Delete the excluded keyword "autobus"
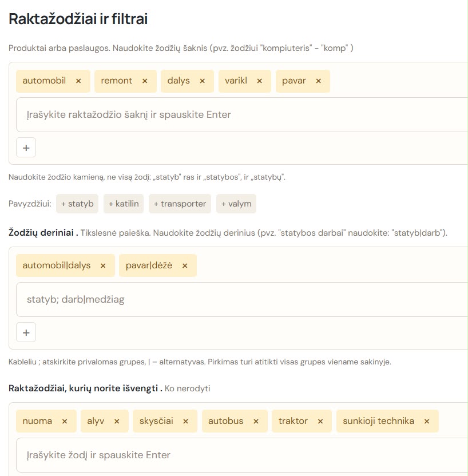Image resolution: width=468 pixels, height=476 pixels. tap(256, 421)
